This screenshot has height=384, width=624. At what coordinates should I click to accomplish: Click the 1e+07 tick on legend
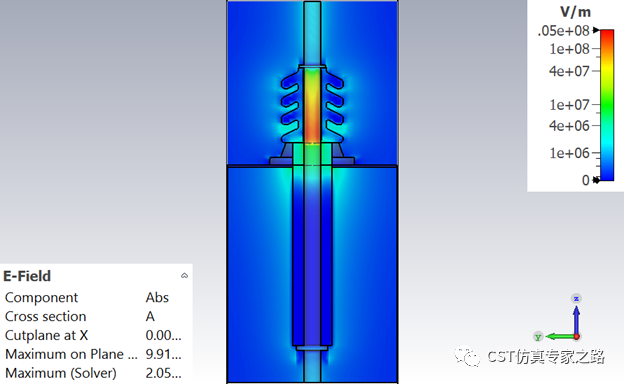[x=569, y=105]
